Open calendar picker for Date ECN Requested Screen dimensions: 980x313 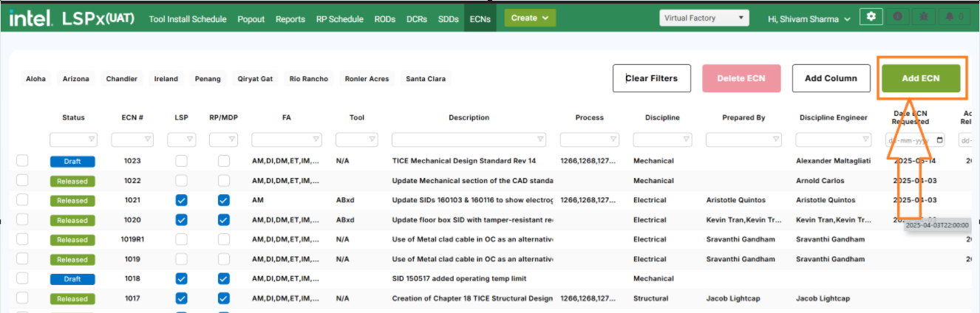(939, 140)
